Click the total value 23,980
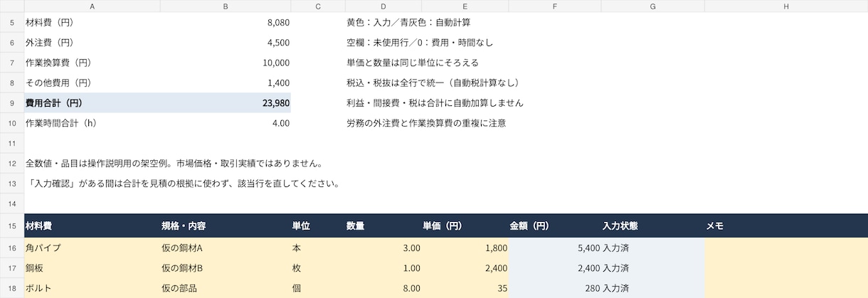 click(x=276, y=102)
